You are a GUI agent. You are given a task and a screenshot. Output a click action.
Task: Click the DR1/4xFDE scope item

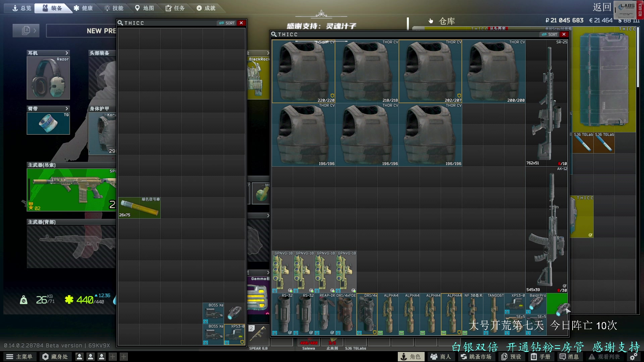[346, 314]
